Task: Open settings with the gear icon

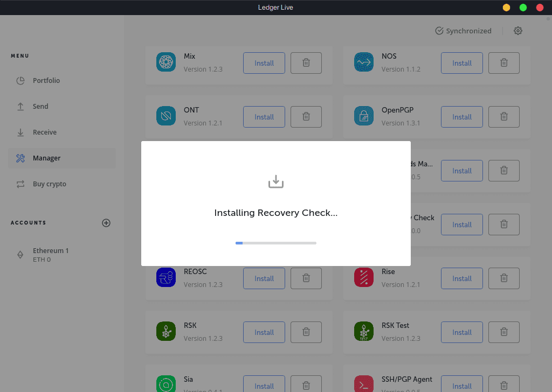Action: [518, 31]
